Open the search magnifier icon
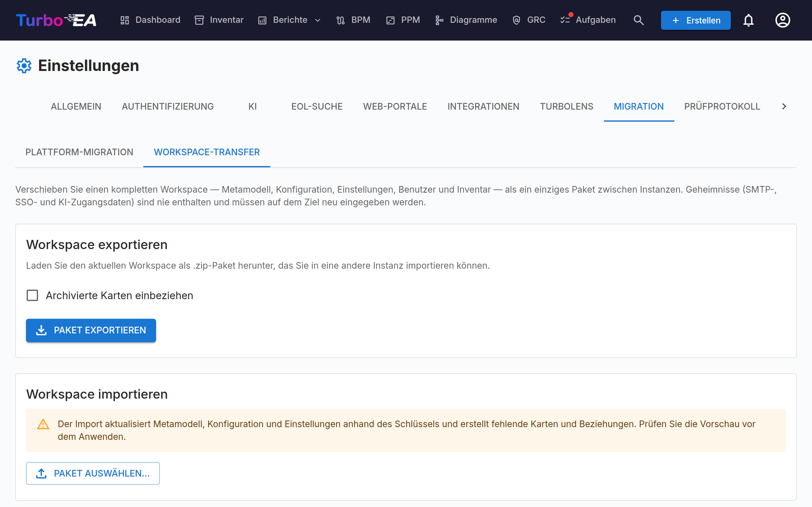Viewport: 812px width, 507px height. click(x=638, y=20)
